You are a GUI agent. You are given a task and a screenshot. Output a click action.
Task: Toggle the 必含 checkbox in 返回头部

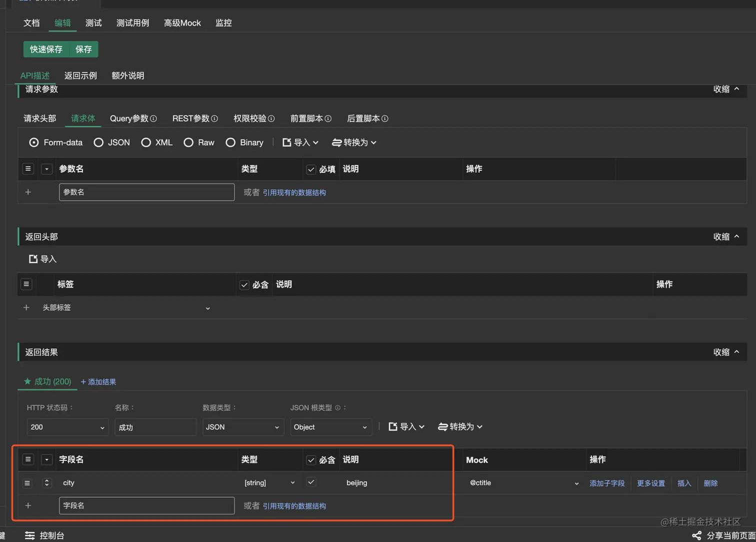point(244,285)
